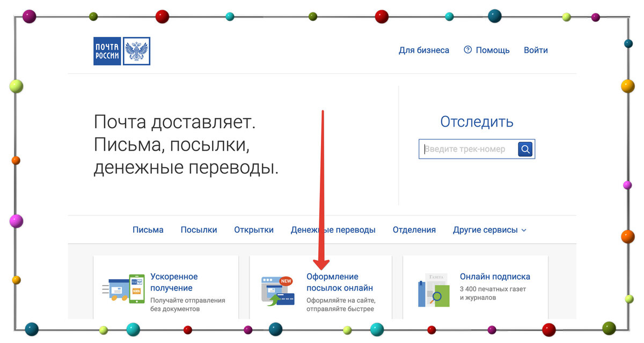This screenshot has width=644, height=343.
Task: Click the Ускоренное получение card icon
Action: [124, 290]
